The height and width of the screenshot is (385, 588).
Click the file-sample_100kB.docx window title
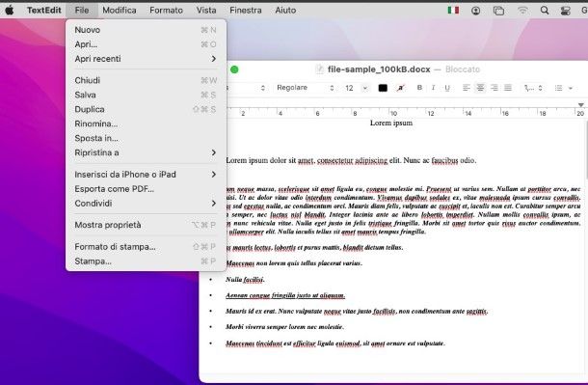tap(379, 69)
